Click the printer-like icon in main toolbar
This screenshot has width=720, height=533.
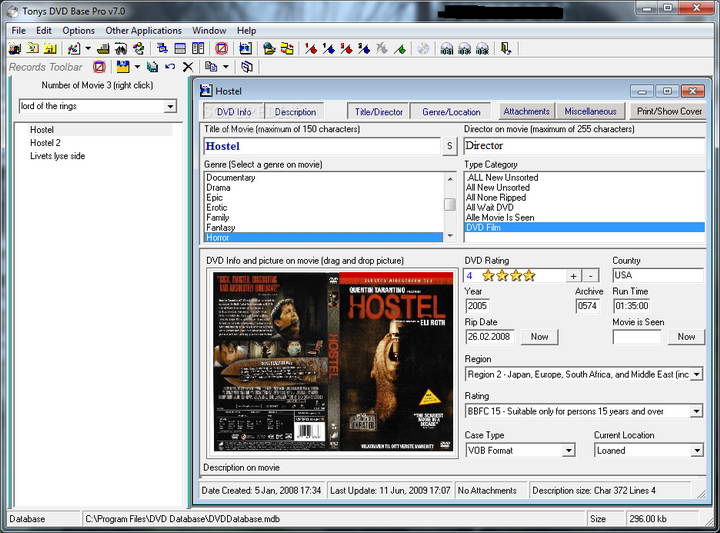103,48
